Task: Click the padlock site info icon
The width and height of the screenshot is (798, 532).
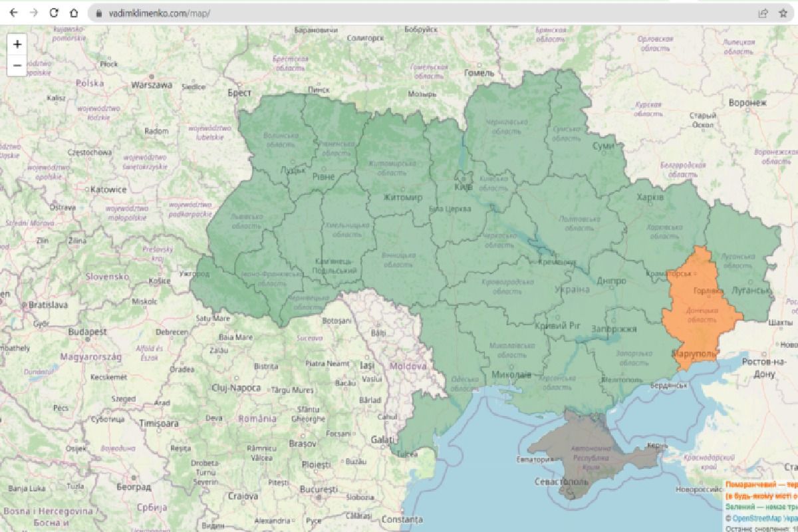Action: pyautogui.click(x=98, y=13)
